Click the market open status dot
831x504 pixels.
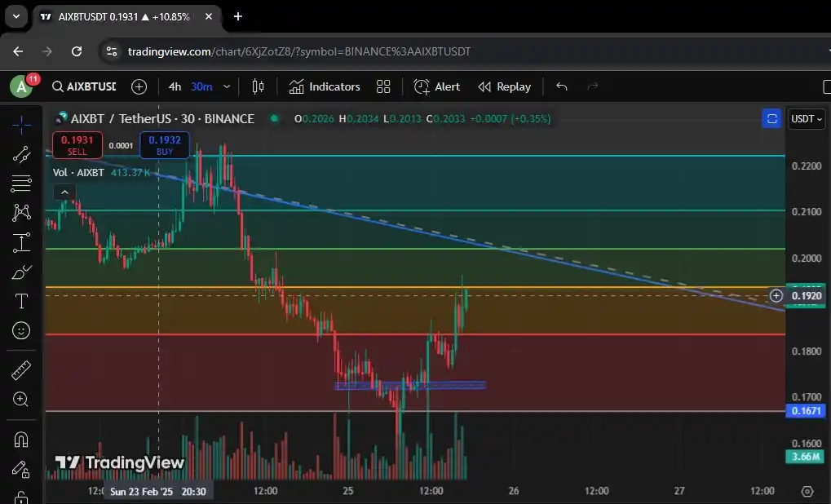pyautogui.click(x=275, y=119)
